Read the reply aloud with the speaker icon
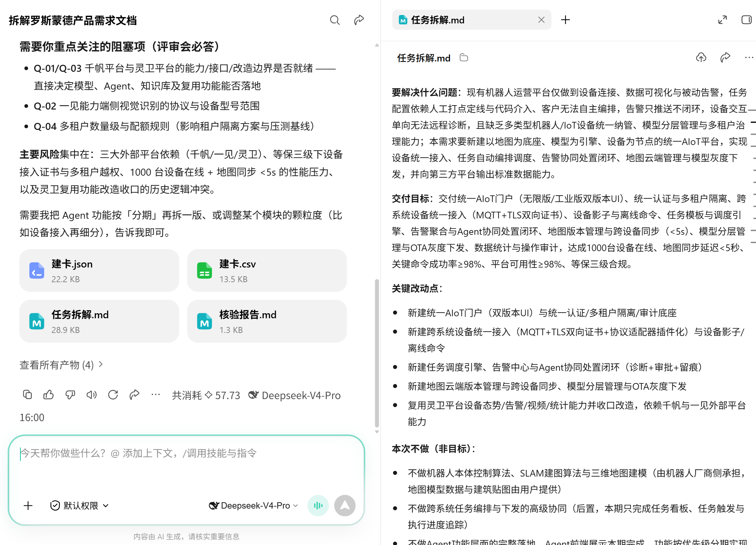Screen dimensions: 756x545 (x=92, y=395)
